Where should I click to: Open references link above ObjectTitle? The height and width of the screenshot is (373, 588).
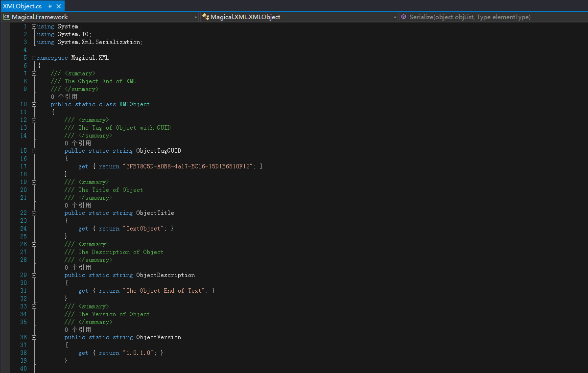click(78, 206)
